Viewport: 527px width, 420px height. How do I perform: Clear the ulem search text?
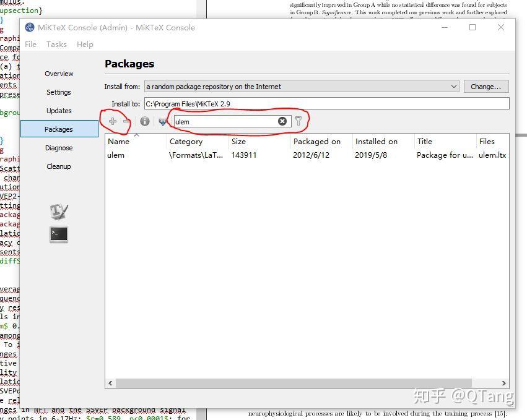pyautogui.click(x=282, y=121)
